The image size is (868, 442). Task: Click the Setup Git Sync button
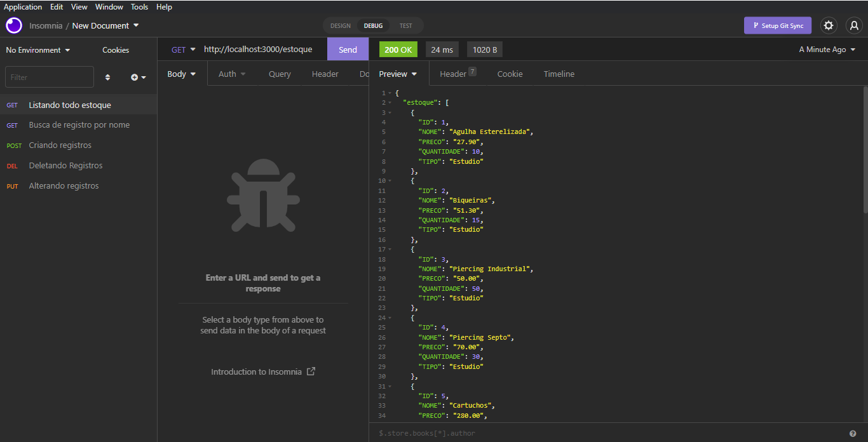(777, 25)
